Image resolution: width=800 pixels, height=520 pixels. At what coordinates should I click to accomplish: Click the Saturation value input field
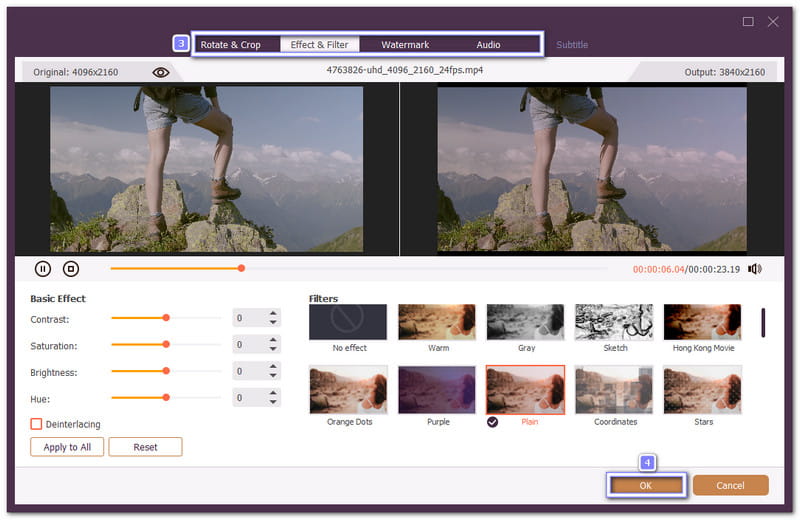pos(250,344)
